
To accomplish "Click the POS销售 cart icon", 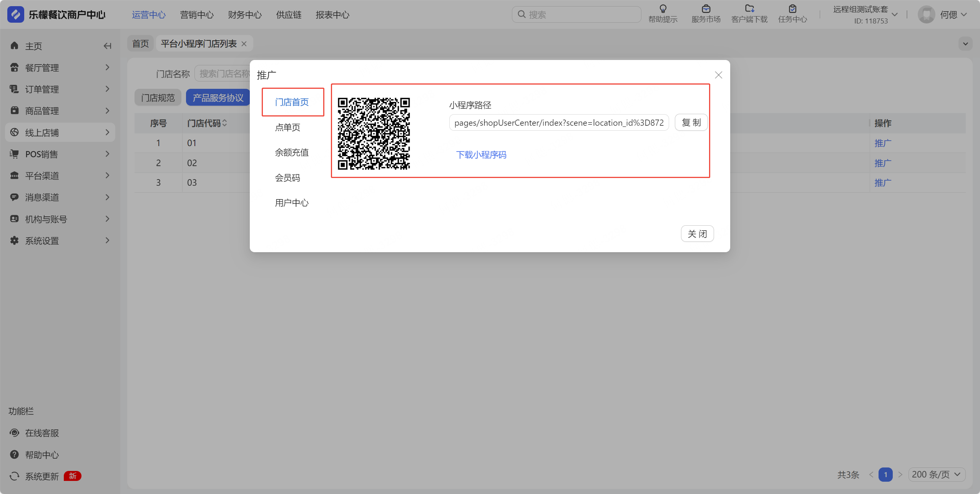I will [x=15, y=154].
